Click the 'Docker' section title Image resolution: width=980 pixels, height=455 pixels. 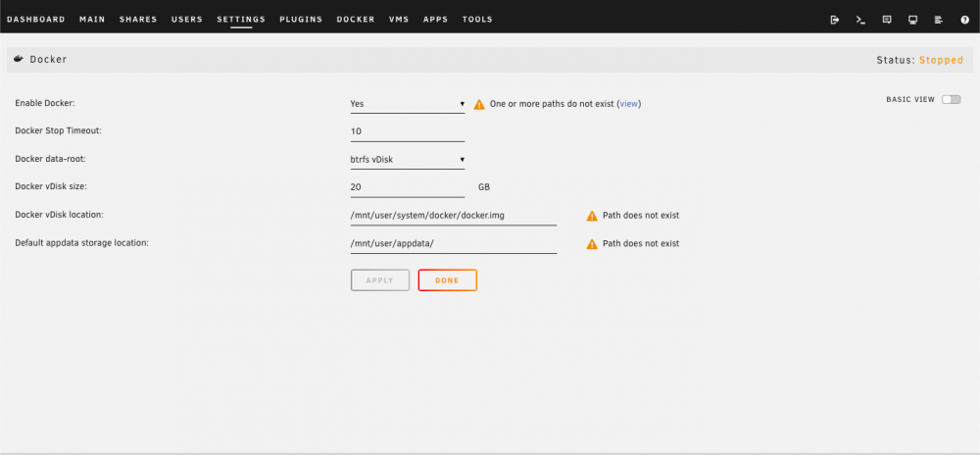pos(48,60)
